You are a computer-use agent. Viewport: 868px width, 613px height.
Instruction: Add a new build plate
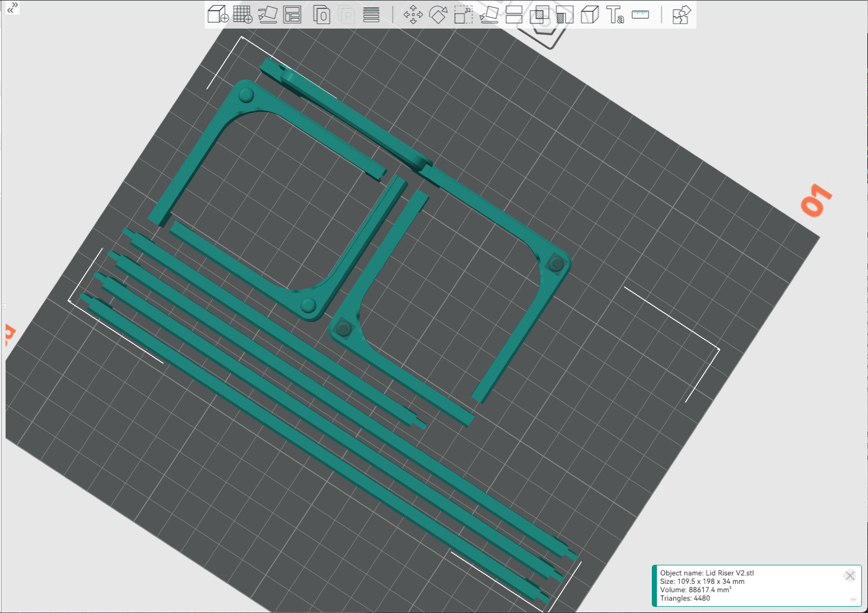242,15
